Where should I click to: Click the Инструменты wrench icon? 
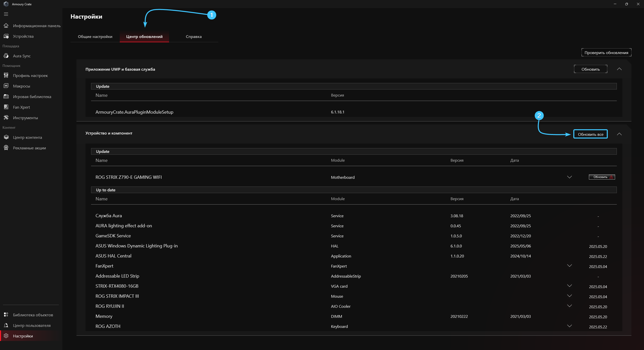tap(6, 118)
